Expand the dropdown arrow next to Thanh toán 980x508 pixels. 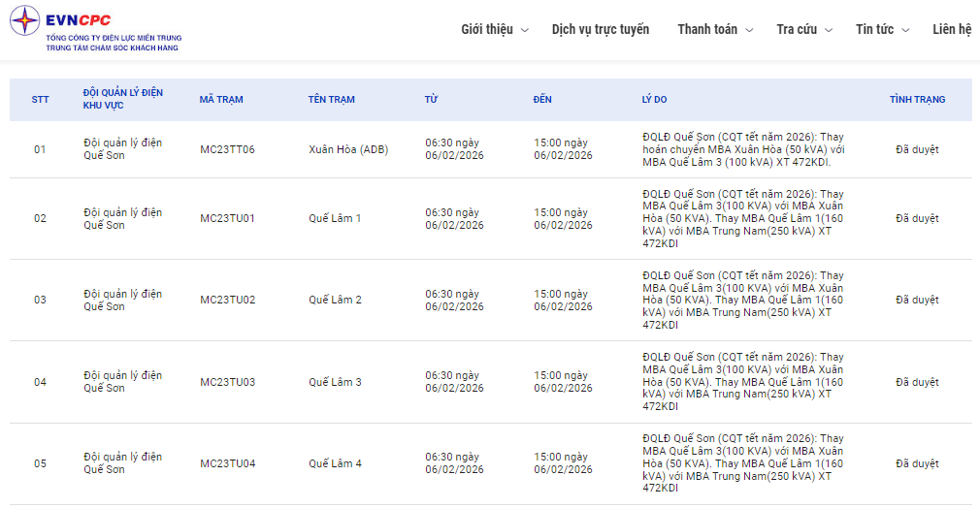click(x=749, y=30)
